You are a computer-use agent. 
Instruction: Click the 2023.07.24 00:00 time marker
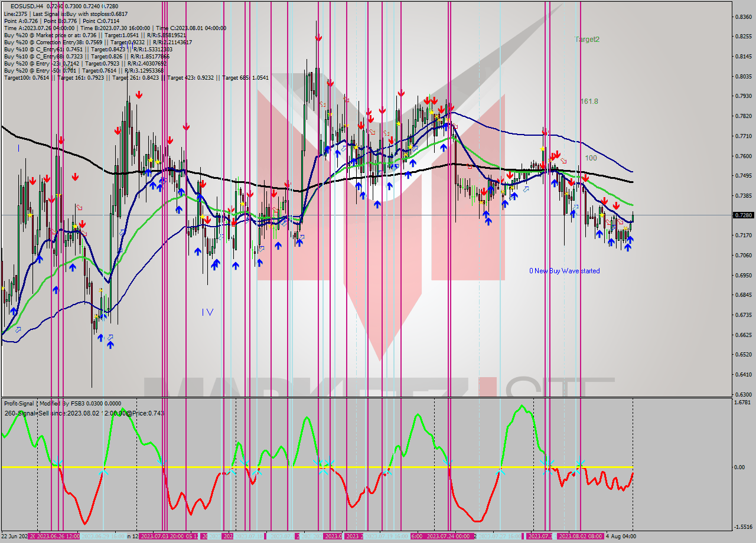tap(448, 536)
